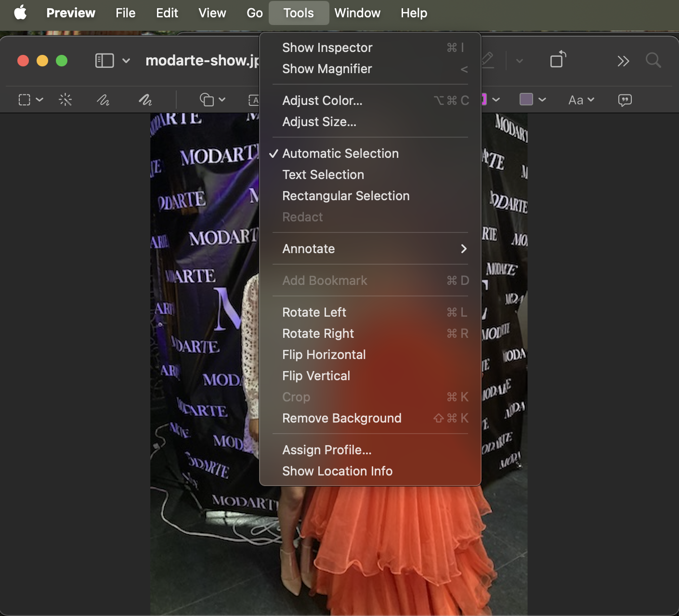Choose the Draw tool
Image resolution: width=679 pixels, height=616 pixels.
point(145,100)
